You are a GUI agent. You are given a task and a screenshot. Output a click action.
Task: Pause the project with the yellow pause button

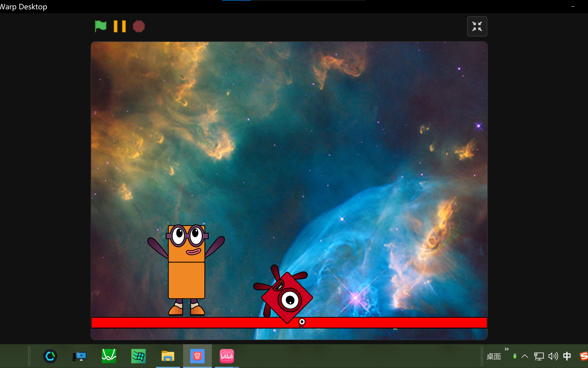click(120, 26)
